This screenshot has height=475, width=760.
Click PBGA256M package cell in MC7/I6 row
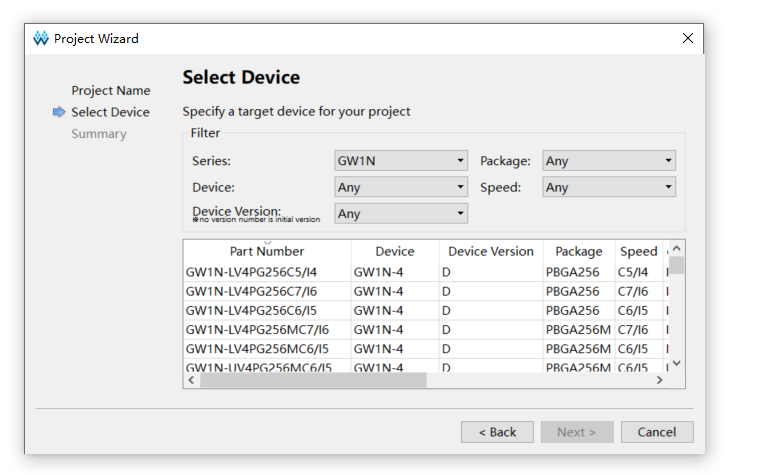point(578,330)
